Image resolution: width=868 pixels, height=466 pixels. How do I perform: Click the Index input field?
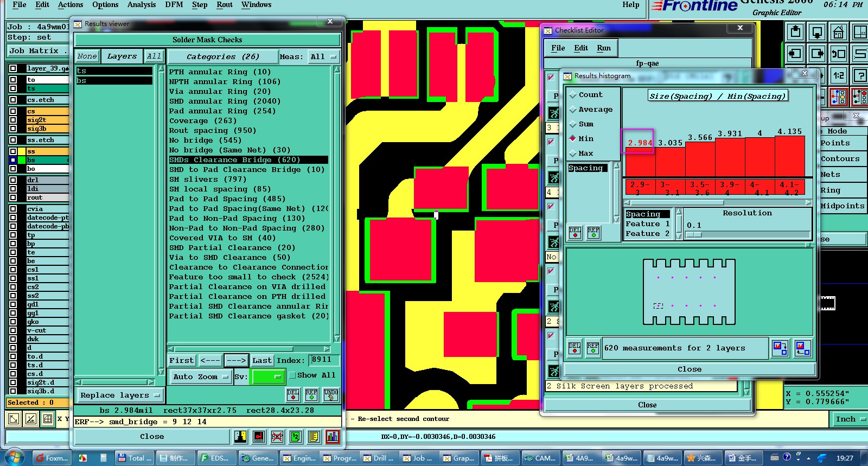coord(324,360)
